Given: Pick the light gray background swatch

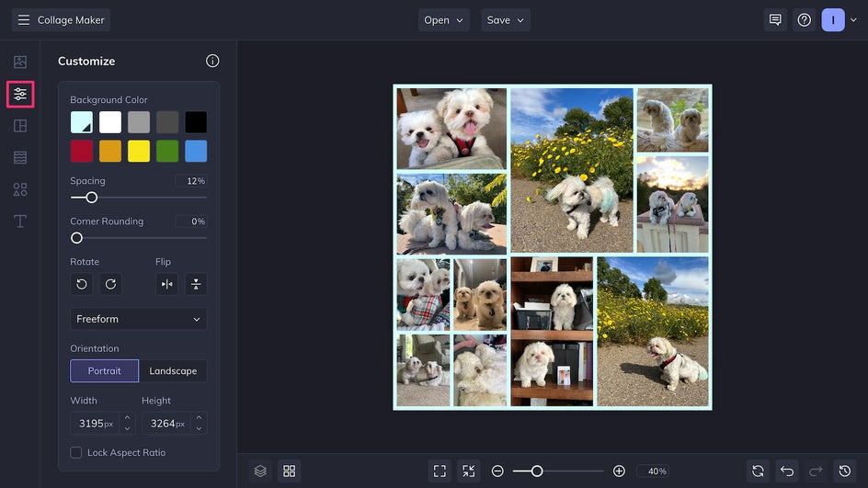Looking at the screenshot, I should (139, 122).
